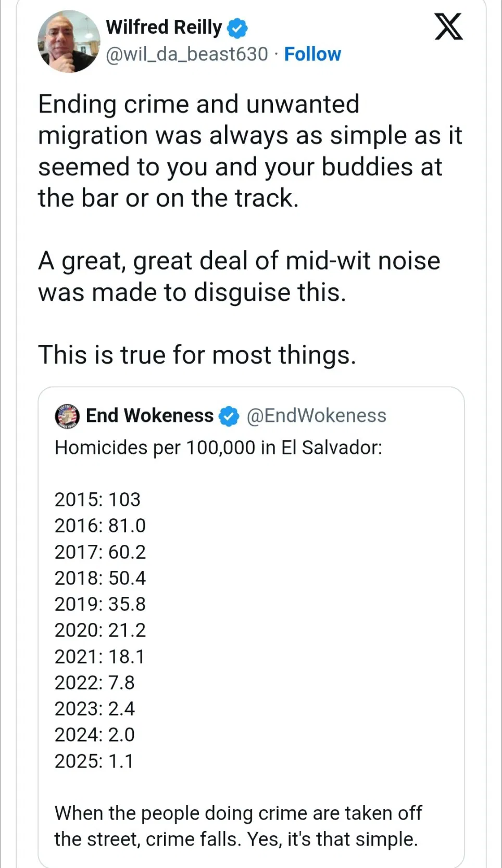
Task: Click the @wil_da_beast630 handle
Action: coord(187,54)
